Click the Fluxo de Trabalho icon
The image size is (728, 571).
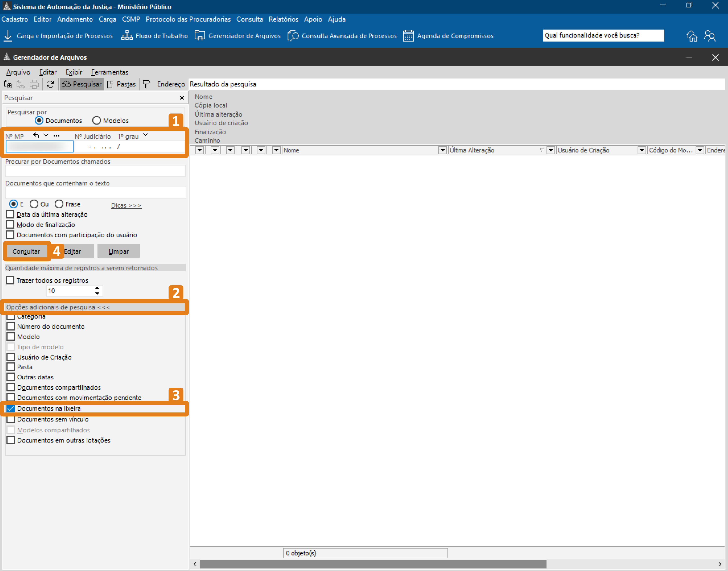pyautogui.click(x=127, y=36)
